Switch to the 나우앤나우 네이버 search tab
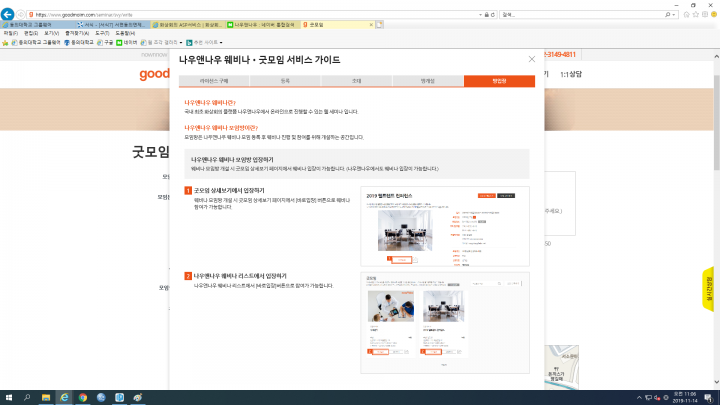 point(263,25)
